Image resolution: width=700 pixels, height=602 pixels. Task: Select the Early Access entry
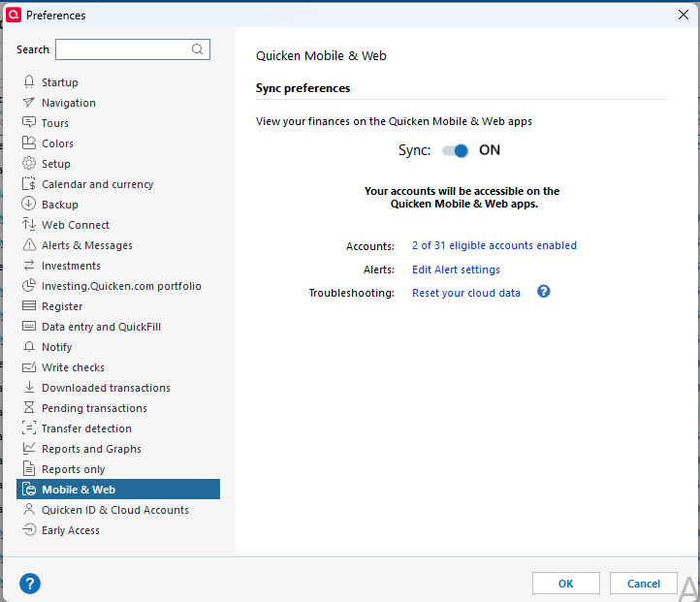click(x=71, y=530)
